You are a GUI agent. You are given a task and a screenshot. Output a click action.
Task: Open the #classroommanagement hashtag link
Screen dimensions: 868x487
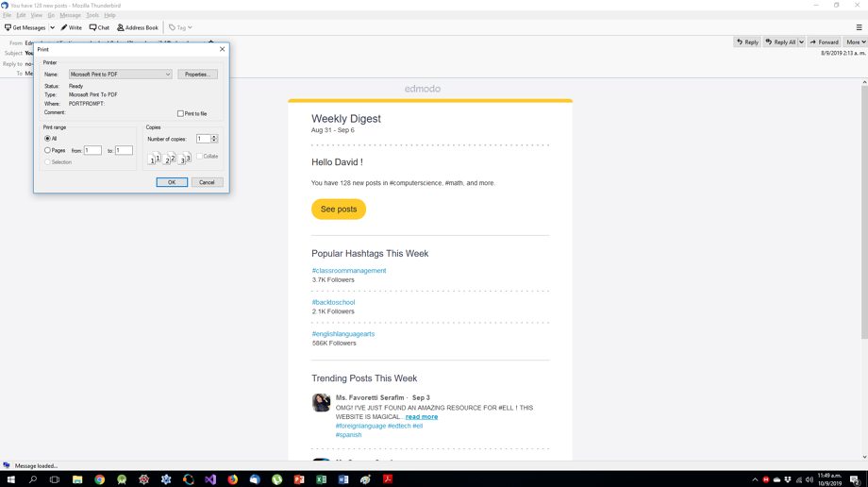(x=349, y=270)
